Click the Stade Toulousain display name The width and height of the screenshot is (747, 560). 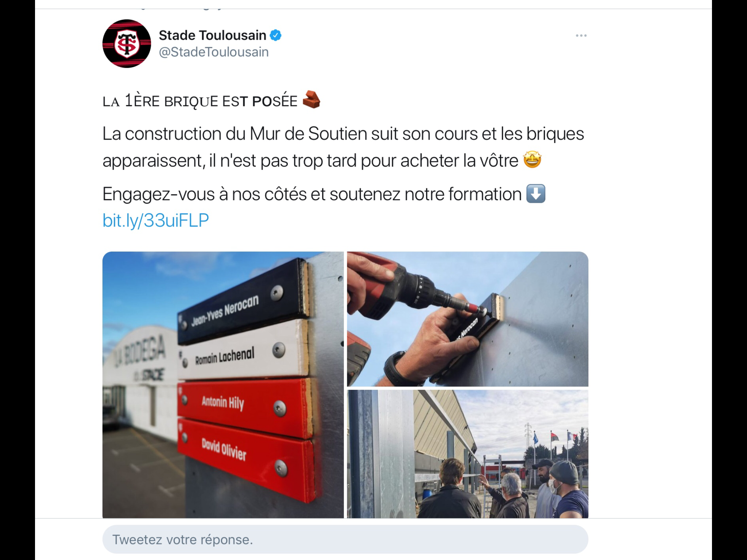coord(212,35)
